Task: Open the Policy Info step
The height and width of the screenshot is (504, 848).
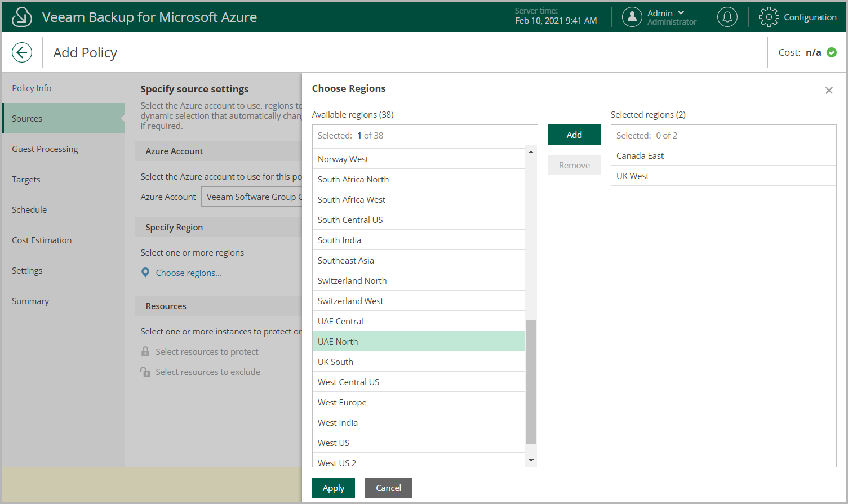Action: [x=32, y=88]
